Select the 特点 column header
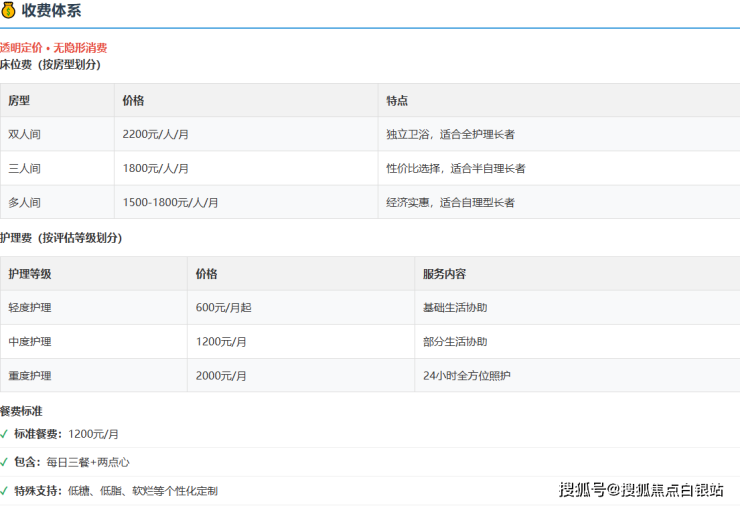 point(397,101)
